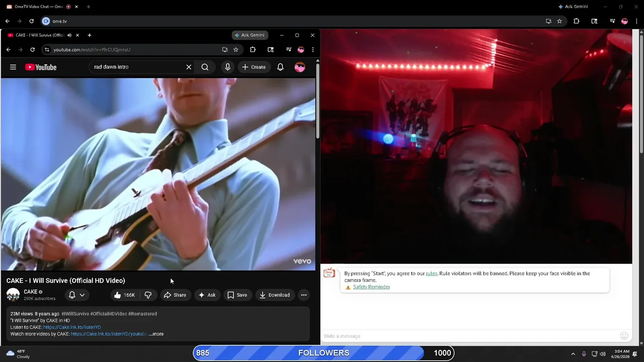Bookmark the YouTube page with star

[x=235, y=50]
